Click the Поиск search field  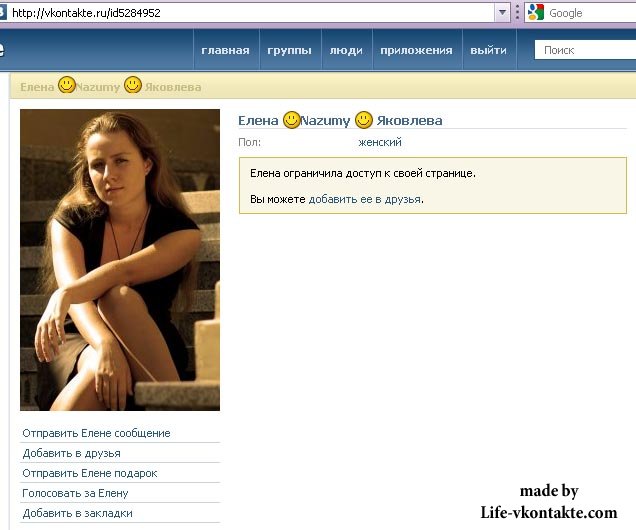pos(585,50)
